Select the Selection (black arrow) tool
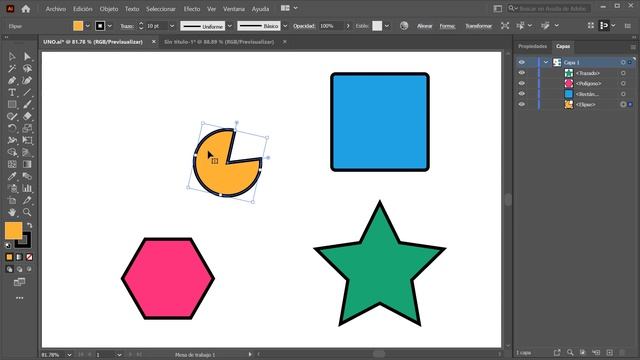 [12, 56]
